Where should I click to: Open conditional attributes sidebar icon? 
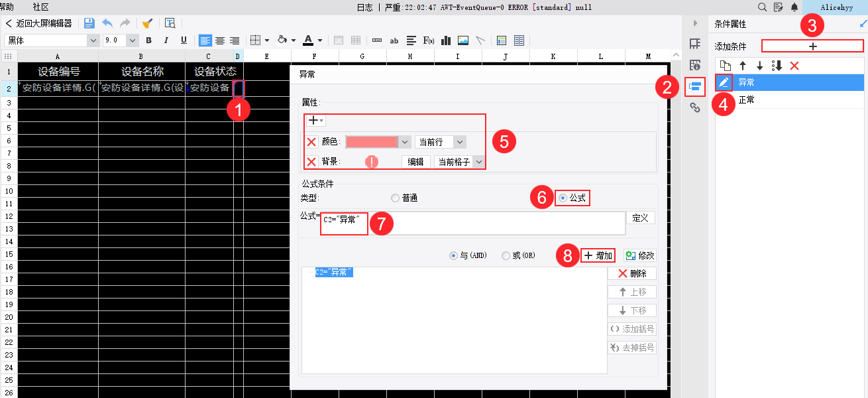click(695, 86)
